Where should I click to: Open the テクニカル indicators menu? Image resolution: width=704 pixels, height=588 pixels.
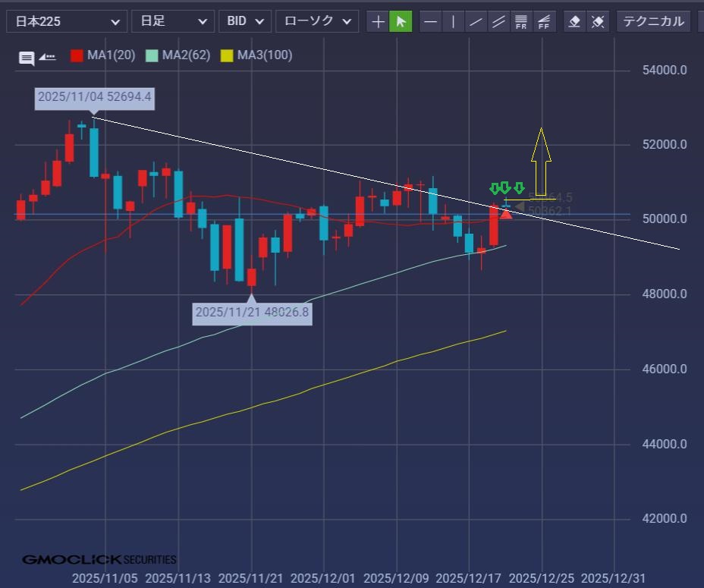(x=653, y=21)
